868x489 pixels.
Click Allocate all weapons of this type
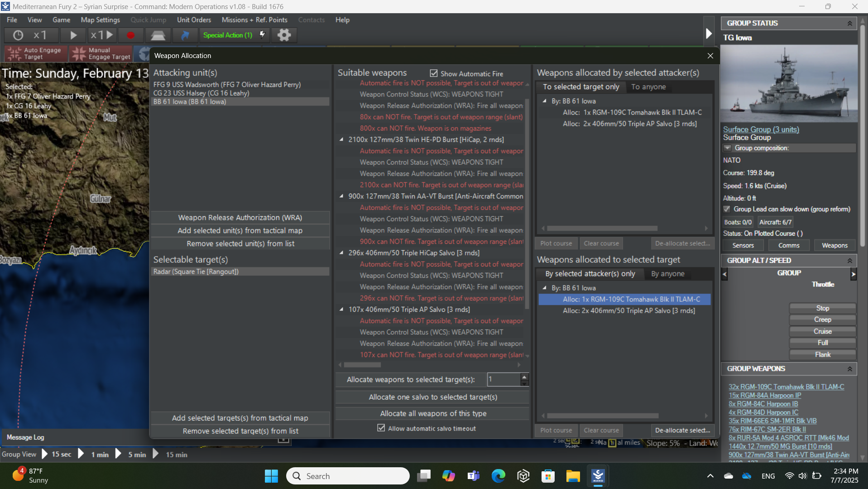point(433,413)
